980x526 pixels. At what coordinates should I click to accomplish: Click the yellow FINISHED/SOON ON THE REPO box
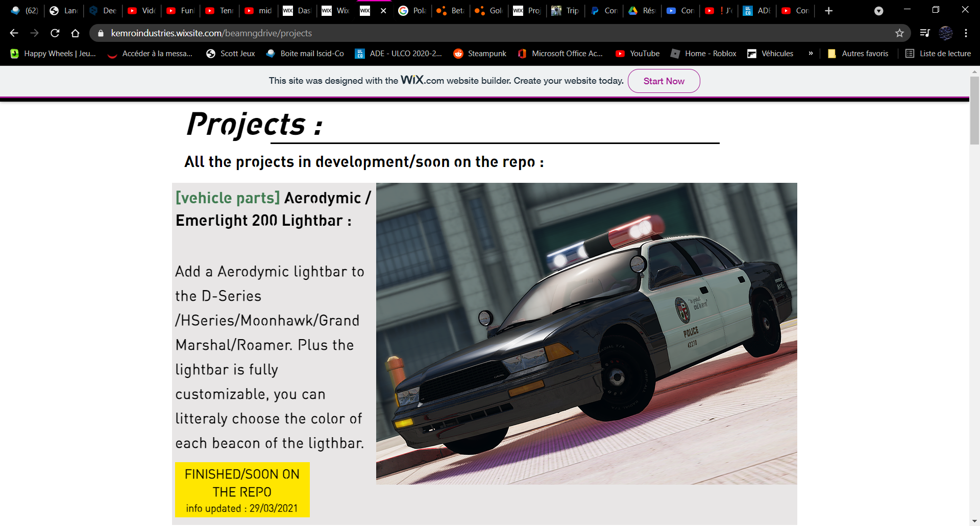coord(242,490)
